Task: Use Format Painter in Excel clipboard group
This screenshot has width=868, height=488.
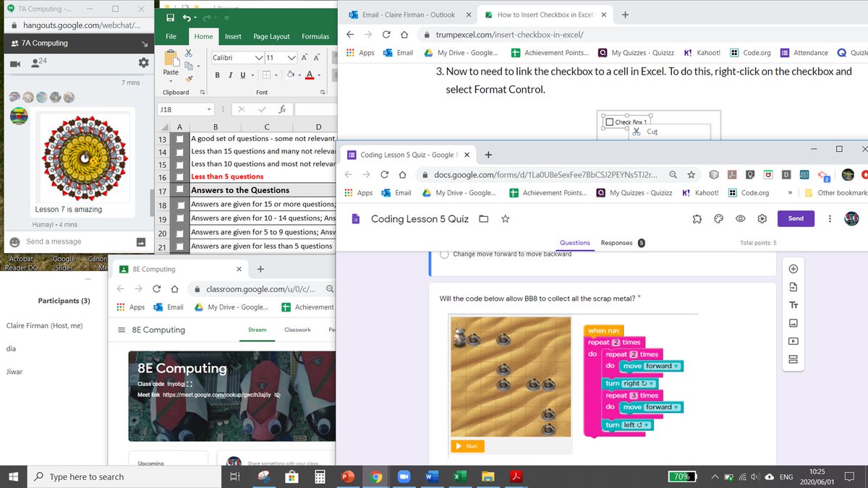Action: tap(189, 77)
